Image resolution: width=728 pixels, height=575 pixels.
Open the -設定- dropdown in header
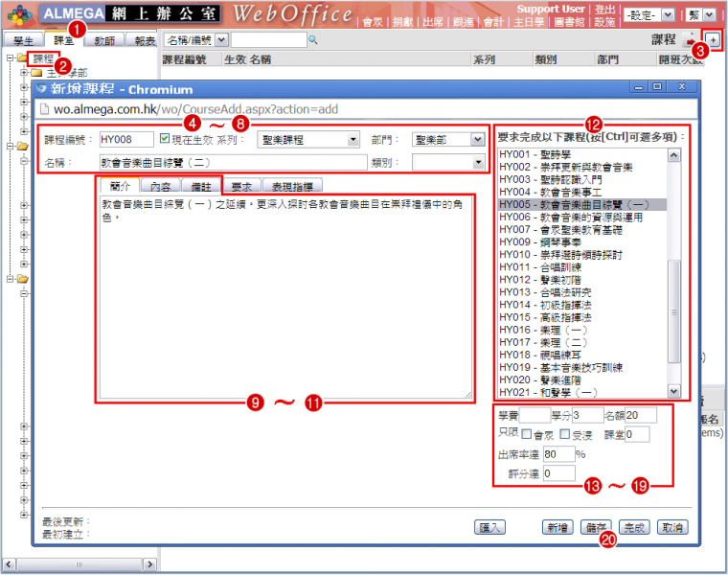coord(649,15)
